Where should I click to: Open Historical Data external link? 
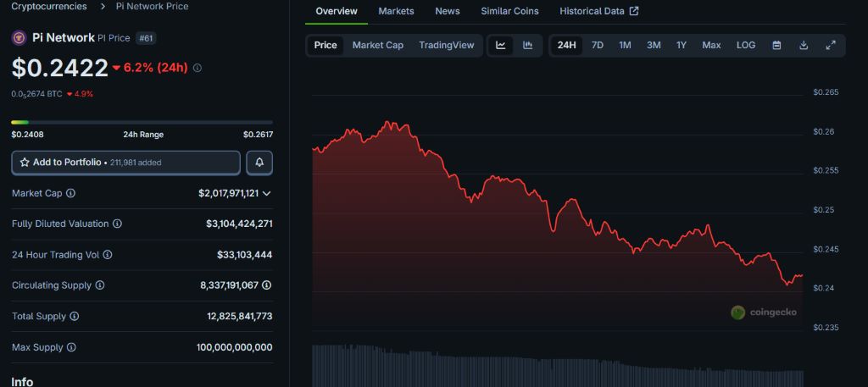[599, 11]
